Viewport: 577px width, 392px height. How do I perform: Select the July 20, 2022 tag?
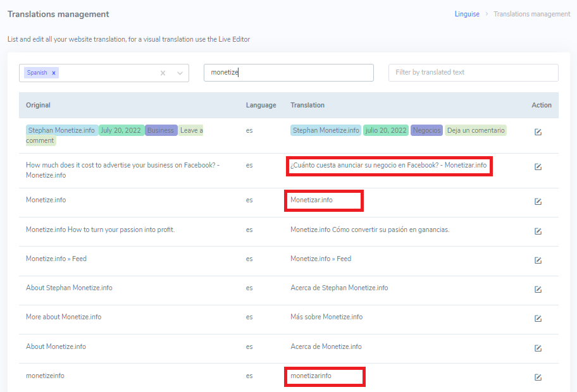pos(121,130)
